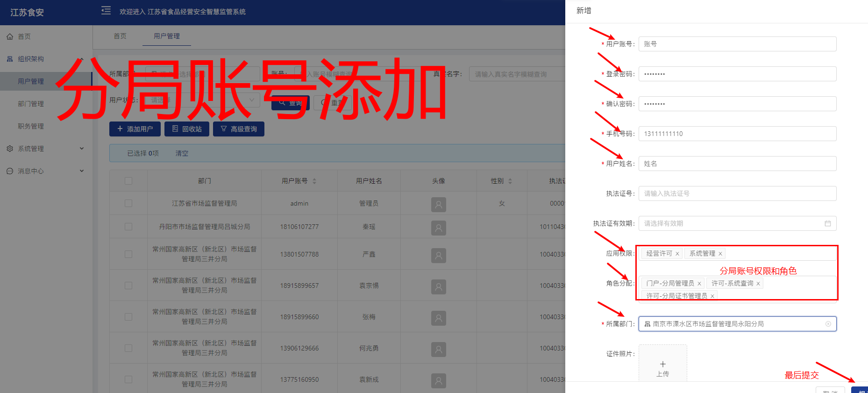Remove the 门户-分局管理员 role tag
The height and width of the screenshot is (393, 868).
(x=699, y=284)
